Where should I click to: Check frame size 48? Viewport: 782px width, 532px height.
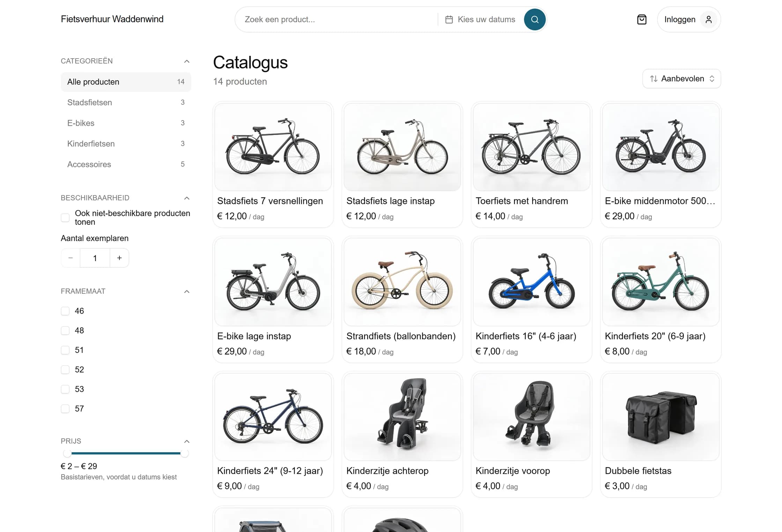65,331
